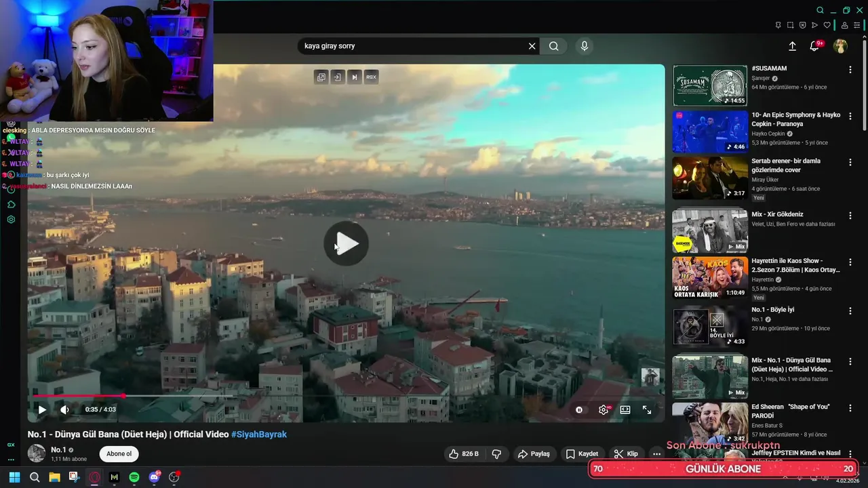The height and width of the screenshot is (488, 868).
Task: Open Windows taskbar search
Action: [35, 477]
